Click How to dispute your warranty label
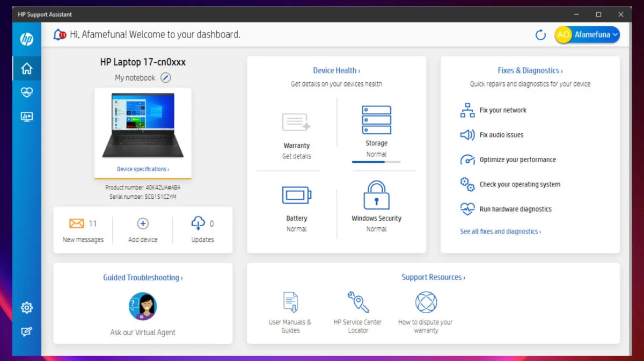Image resolution: width=644 pixels, height=361 pixels. click(426, 326)
